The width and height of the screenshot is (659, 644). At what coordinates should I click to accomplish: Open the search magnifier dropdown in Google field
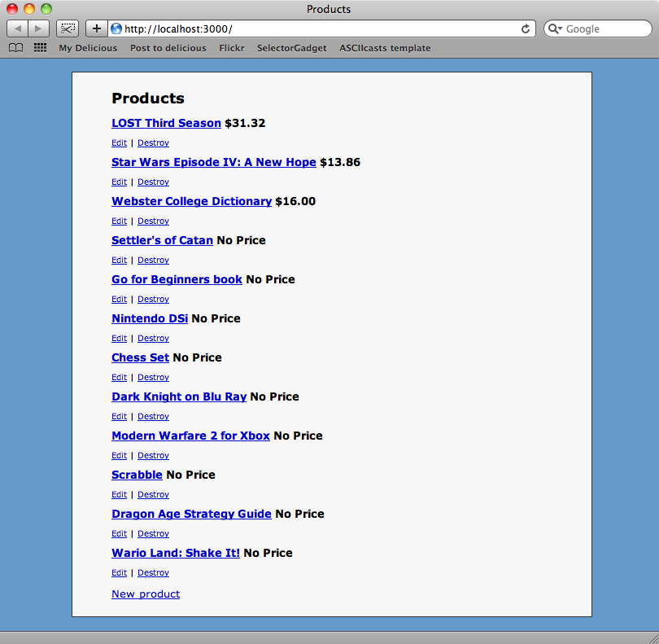[x=555, y=28]
